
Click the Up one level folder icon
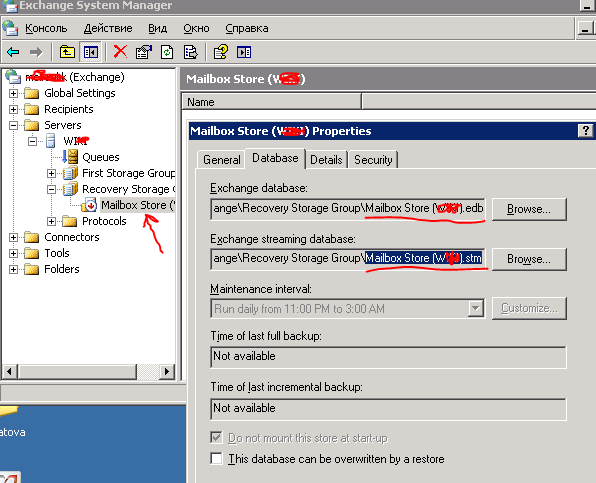coord(67,52)
